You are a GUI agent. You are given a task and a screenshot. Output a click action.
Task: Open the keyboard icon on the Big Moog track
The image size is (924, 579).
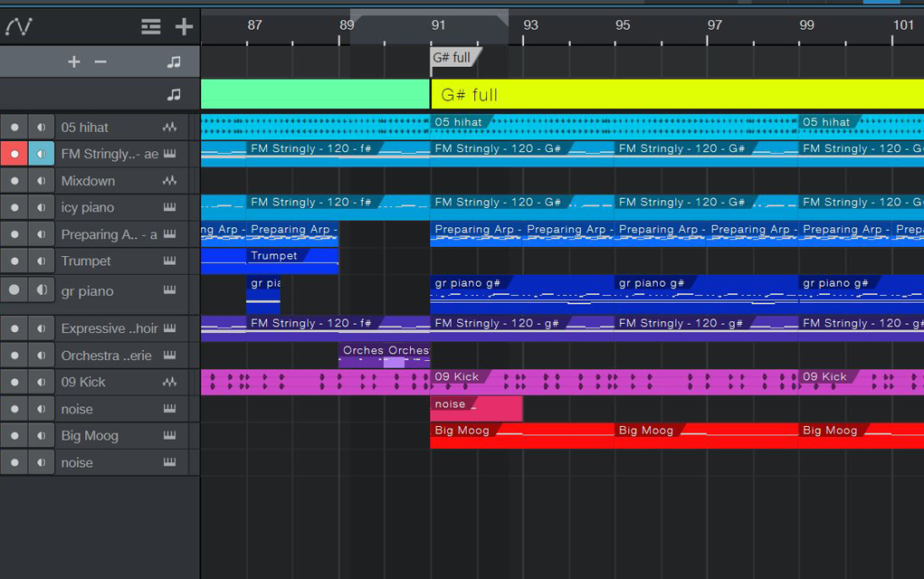[x=169, y=436]
